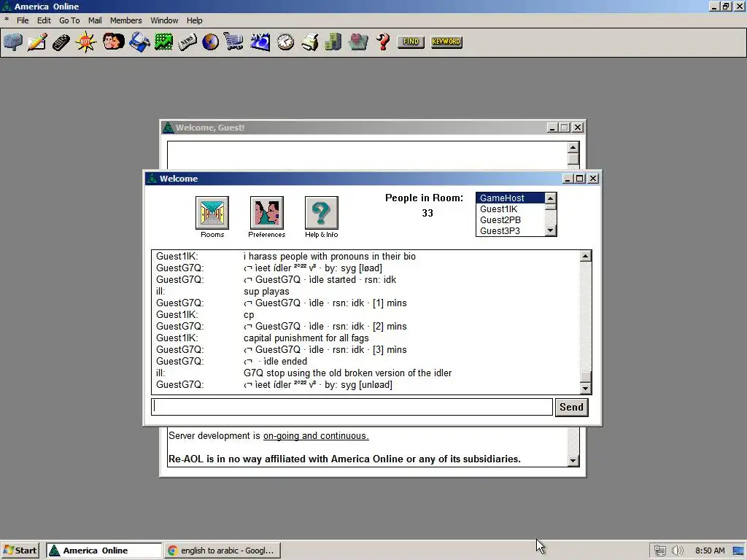The height and width of the screenshot is (560, 747).
Task: Open People Connection two-faces icon
Action: (113, 42)
